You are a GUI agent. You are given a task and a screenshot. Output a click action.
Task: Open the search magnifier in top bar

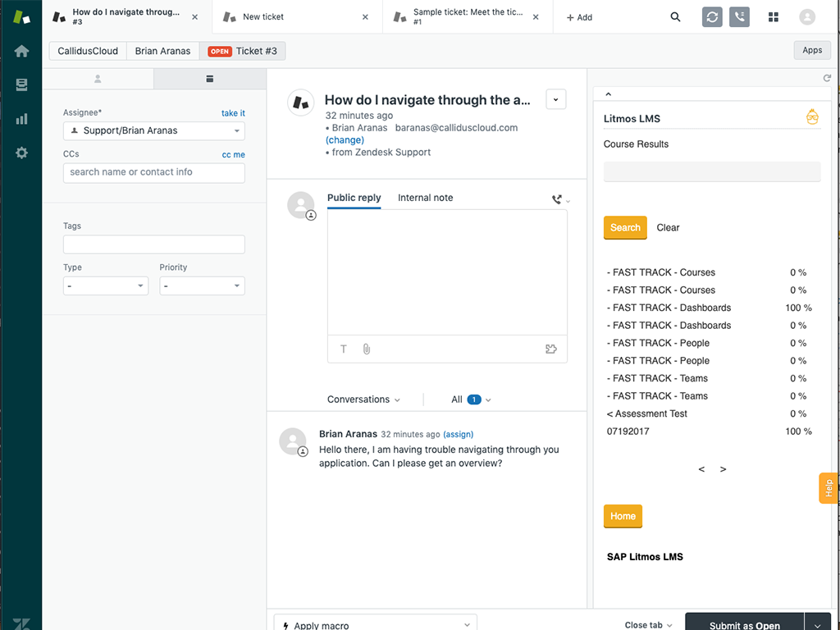click(x=676, y=17)
